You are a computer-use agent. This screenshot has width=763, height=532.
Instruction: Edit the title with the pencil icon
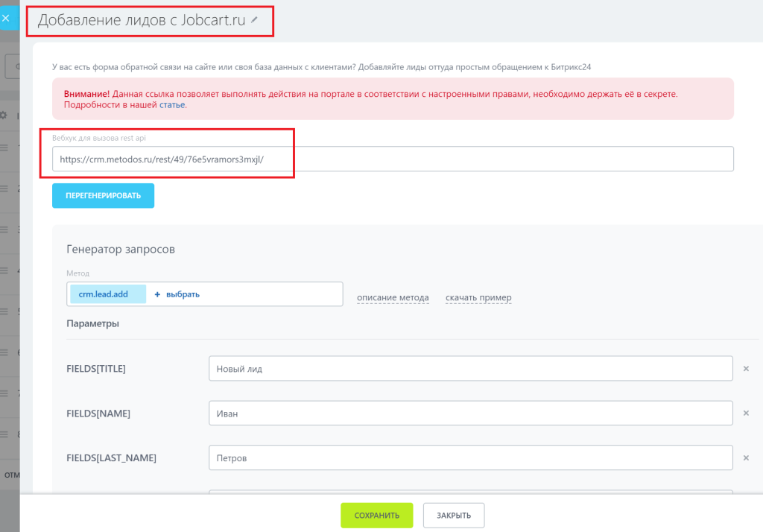click(255, 20)
